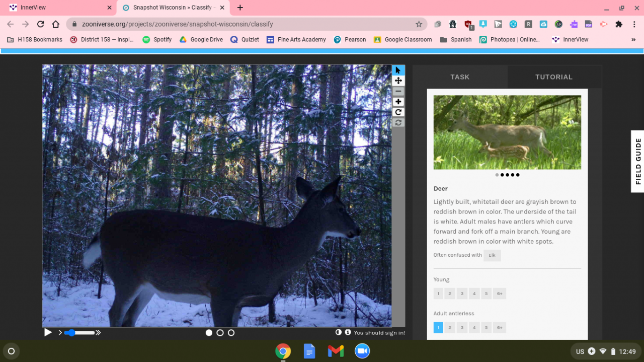Select 5 under Adult antlerless
Screen dimensions: 644x362
[x=486, y=327]
